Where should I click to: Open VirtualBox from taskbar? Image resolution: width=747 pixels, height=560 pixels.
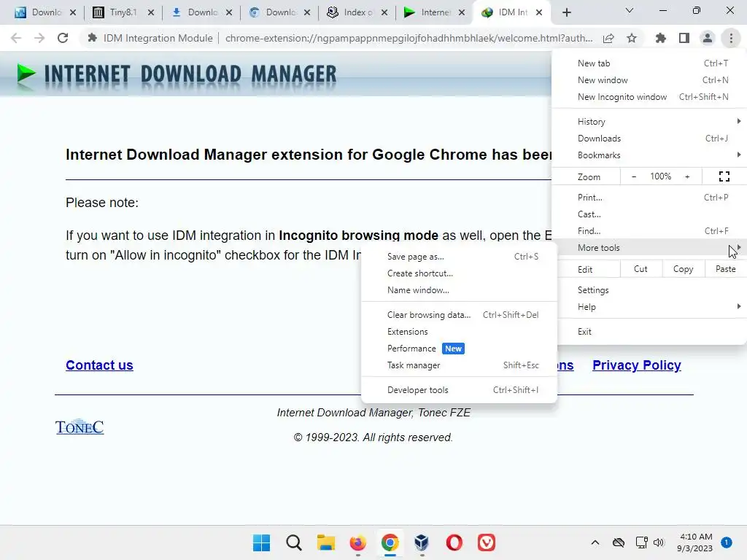[422, 542]
